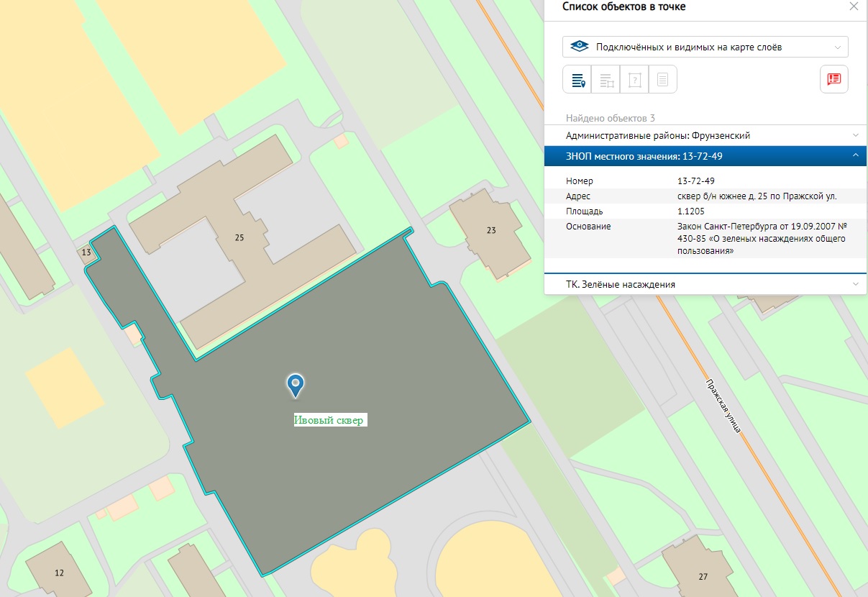This screenshot has width=868, height=597.
Task: Click the 'Адрес' row value text
Action: coord(757,196)
